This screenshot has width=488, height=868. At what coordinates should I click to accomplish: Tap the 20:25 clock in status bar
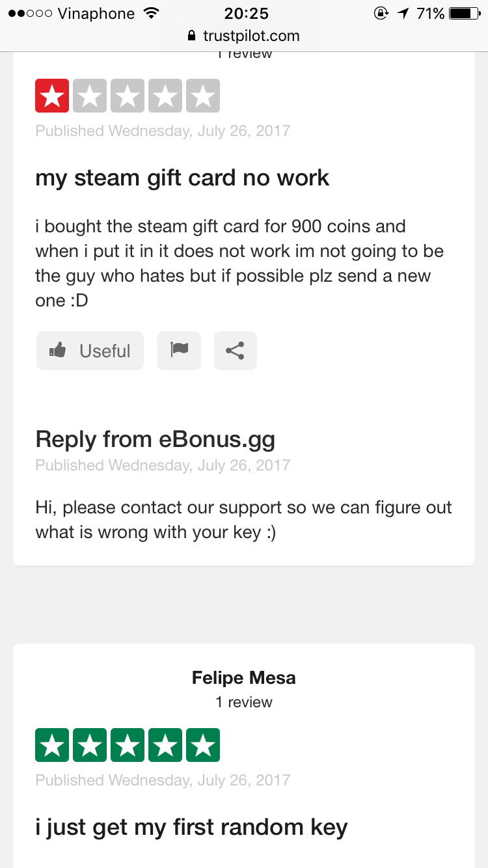[x=247, y=14]
